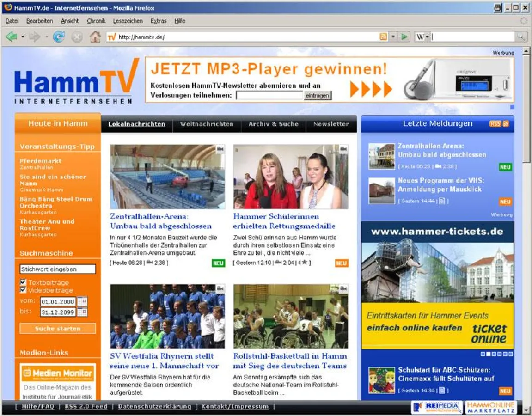Click the Firefox home icon
Screen dimensions: 532x416
pyautogui.click(x=96, y=36)
